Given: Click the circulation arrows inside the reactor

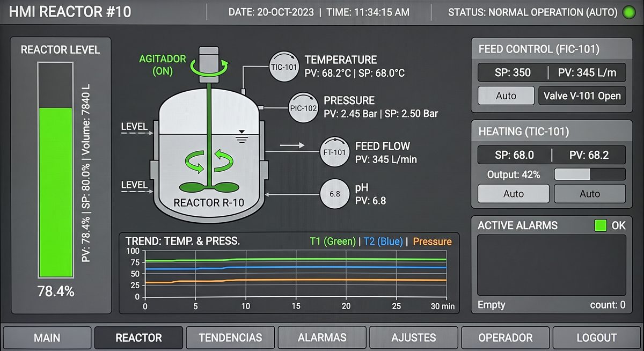Looking at the screenshot, I should click(x=209, y=161).
